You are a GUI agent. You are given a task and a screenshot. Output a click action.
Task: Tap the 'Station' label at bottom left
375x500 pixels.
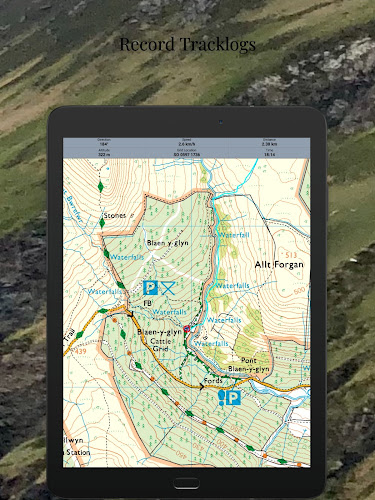pos(78,452)
